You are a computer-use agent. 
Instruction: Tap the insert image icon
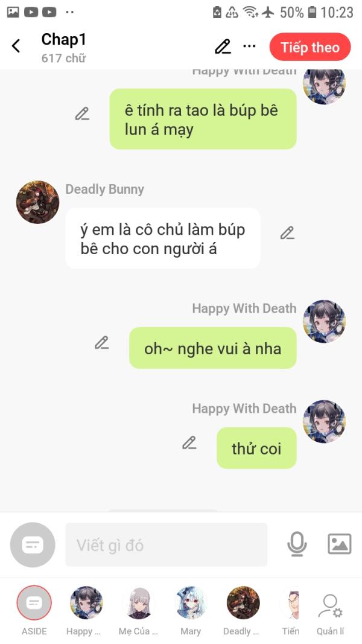click(340, 544)
